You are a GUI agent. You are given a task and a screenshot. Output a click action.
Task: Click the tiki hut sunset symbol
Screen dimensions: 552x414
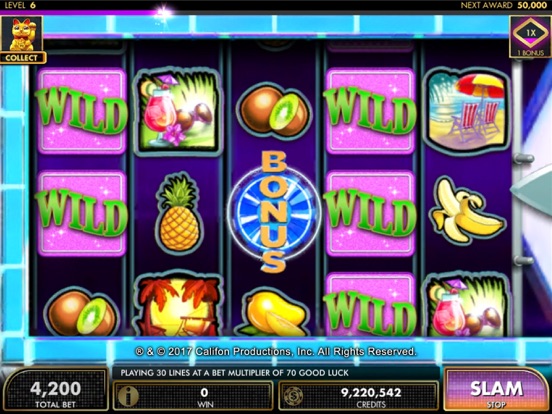coord(179,305)
